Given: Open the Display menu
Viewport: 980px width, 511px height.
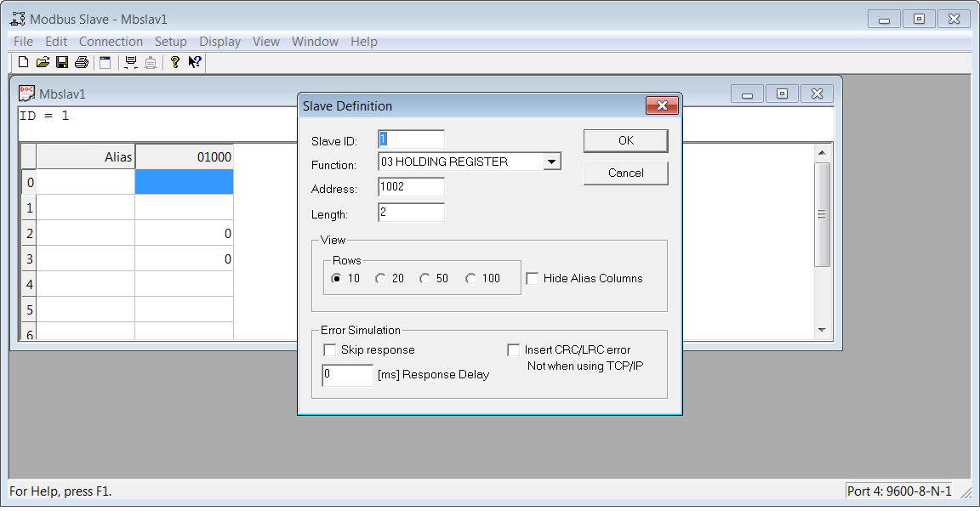Looking at the screenshot, I should [220, 41].
